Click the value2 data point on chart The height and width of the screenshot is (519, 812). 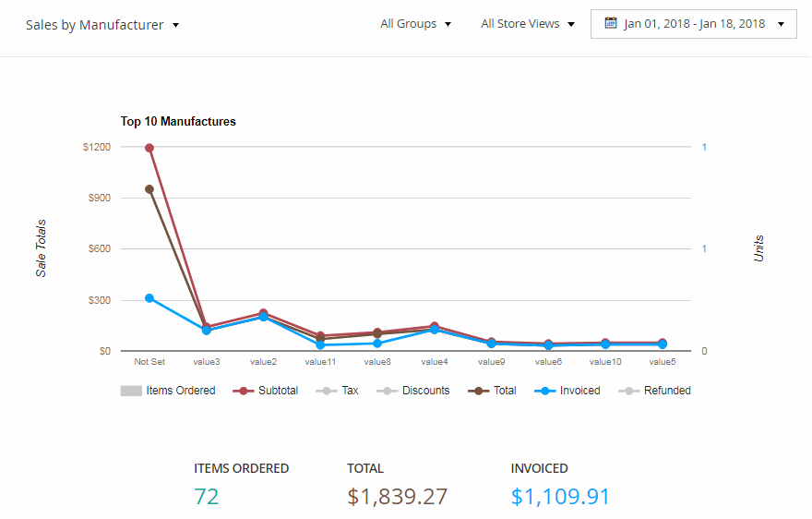coord(263,314)
